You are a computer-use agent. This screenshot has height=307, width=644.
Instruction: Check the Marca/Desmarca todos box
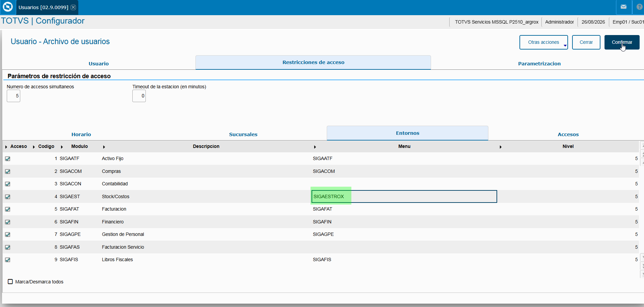click(10, 282)
